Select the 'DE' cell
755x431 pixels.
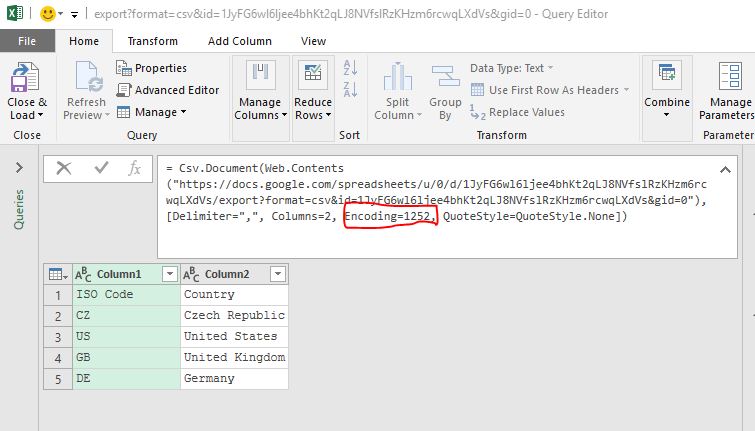(127, 379)
